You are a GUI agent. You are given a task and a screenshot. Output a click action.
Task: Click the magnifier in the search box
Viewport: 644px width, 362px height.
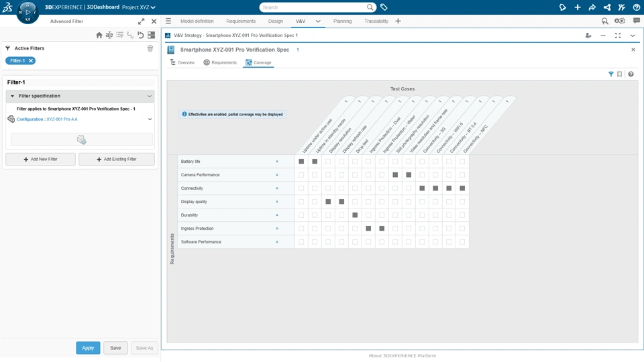tap(370, 7)
